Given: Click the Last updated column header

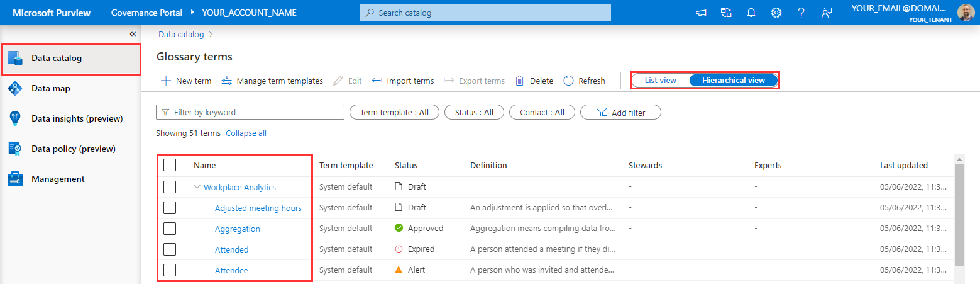Looking at the screenshot, I should click(904, 165).
